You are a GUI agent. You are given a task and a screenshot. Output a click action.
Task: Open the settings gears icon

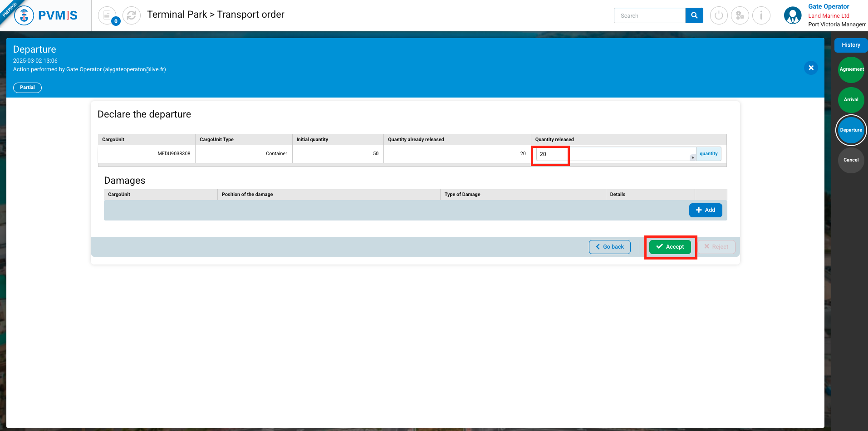pyautogui.click(x=740, y=15)
